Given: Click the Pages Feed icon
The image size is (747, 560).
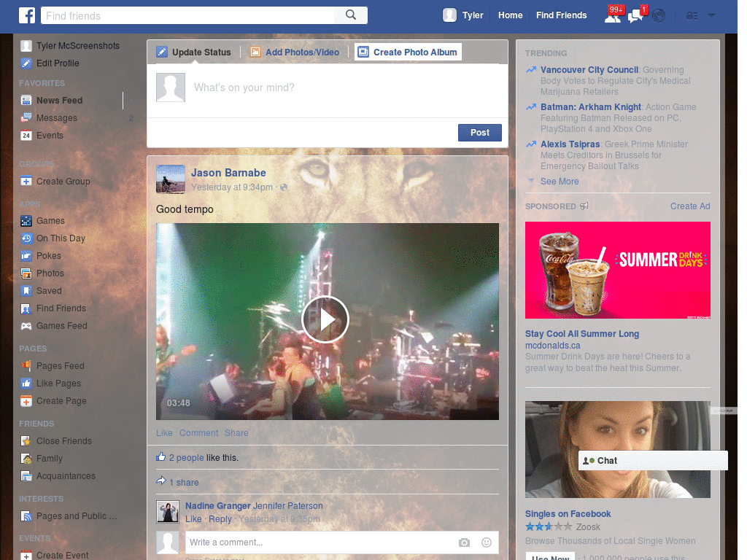Looking at the screenshot, I should (26, 366).
